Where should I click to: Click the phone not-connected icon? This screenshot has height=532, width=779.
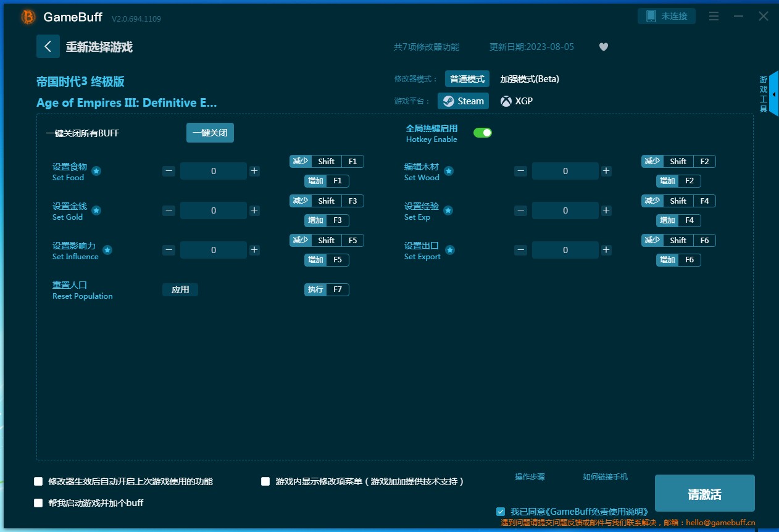coord(651,16)
